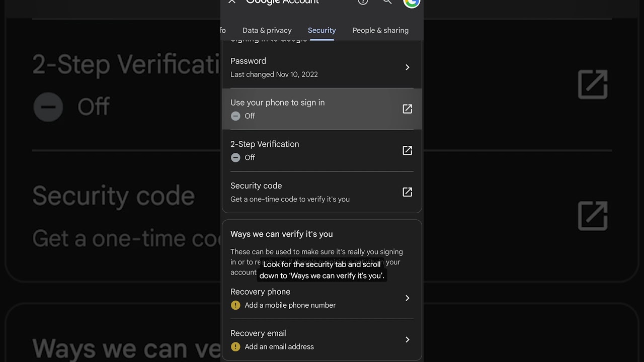Expand the Recovery phone chevron
644x362 pixels.
pyautogui.click(x=407, y=298)
